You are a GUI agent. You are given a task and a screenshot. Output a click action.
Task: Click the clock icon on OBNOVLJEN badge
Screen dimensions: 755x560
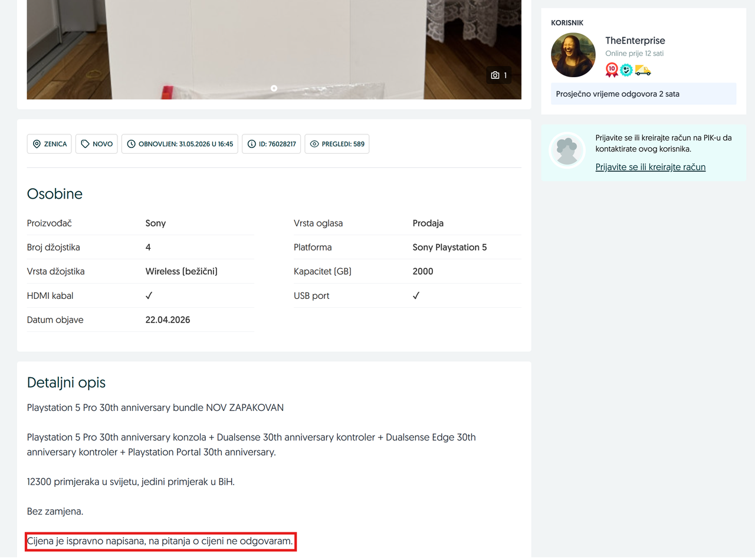pyautogui.click(x=131, y=144)
